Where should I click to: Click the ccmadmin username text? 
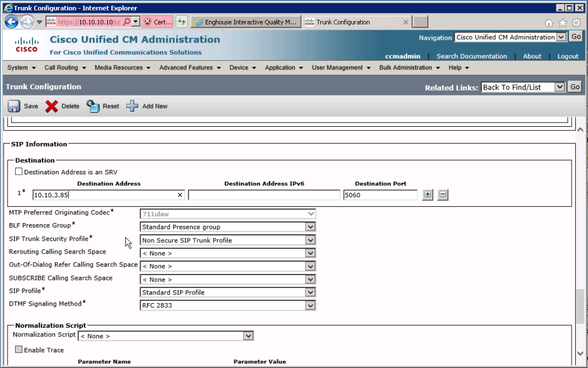402,56
